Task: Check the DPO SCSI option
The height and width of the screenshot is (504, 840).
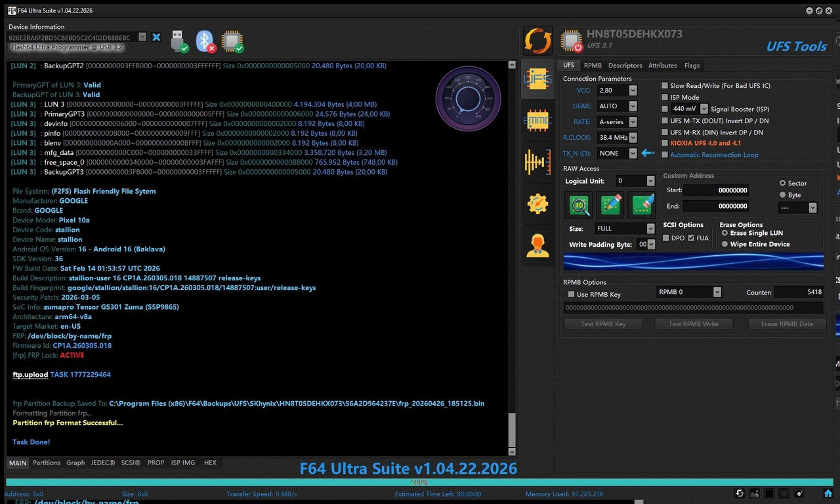Action: point(667,238)
